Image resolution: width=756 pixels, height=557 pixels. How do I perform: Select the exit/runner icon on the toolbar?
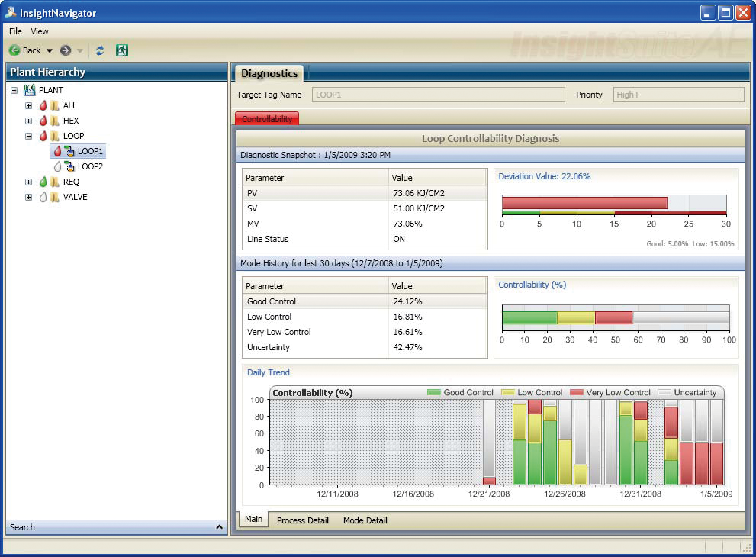coord(122,50)
